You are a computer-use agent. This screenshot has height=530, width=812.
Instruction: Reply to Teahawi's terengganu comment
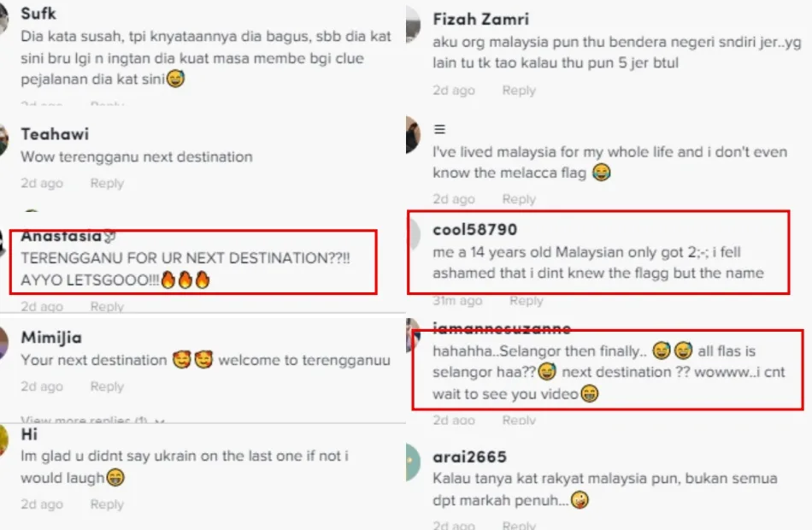coord(107,184)
